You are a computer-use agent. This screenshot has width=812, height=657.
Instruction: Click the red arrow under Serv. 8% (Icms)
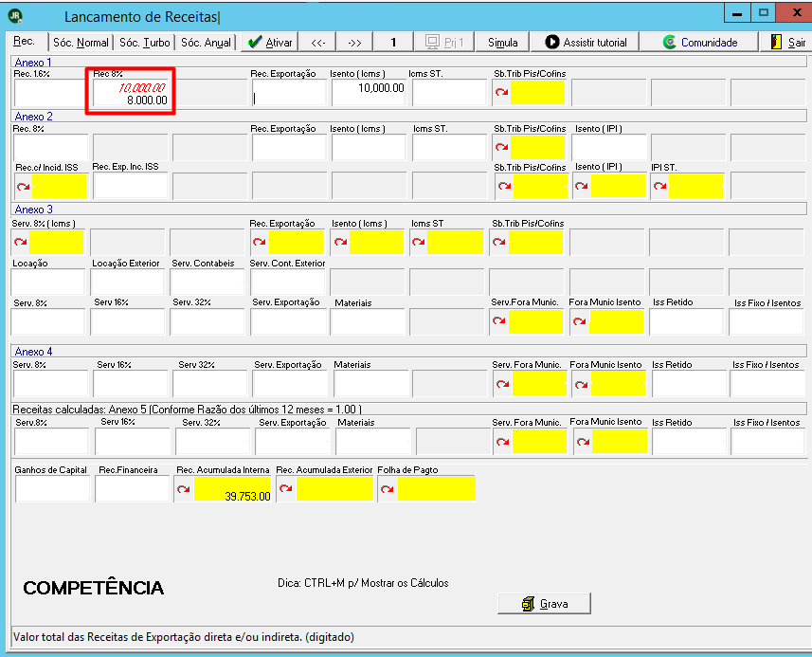pos(21,242)
